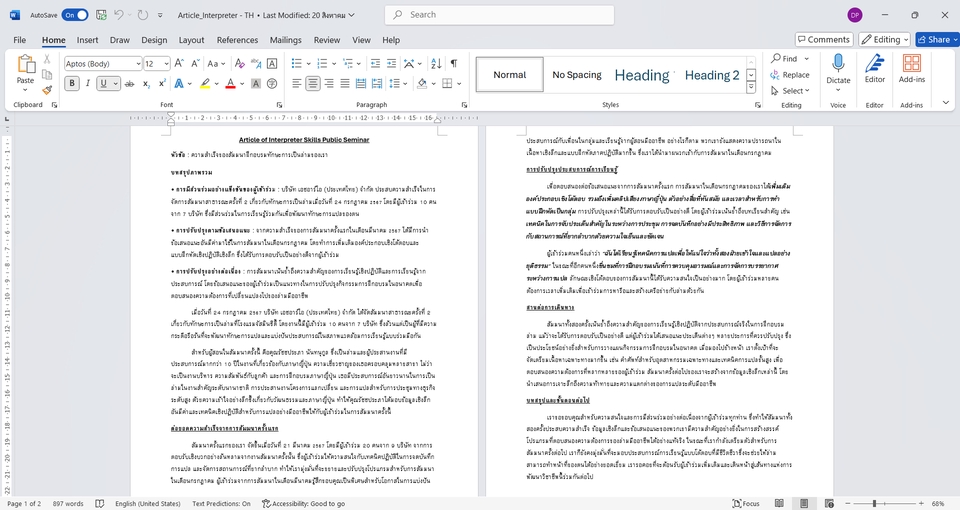The height and width of the screenshot is (510, 960).
Task: Click the Cut scissors icon
Action: [47, 59]
